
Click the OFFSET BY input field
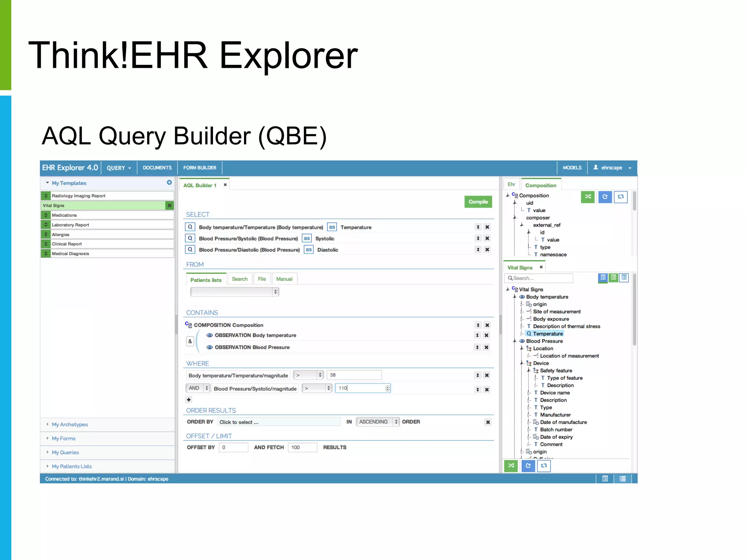coord(233,447)
